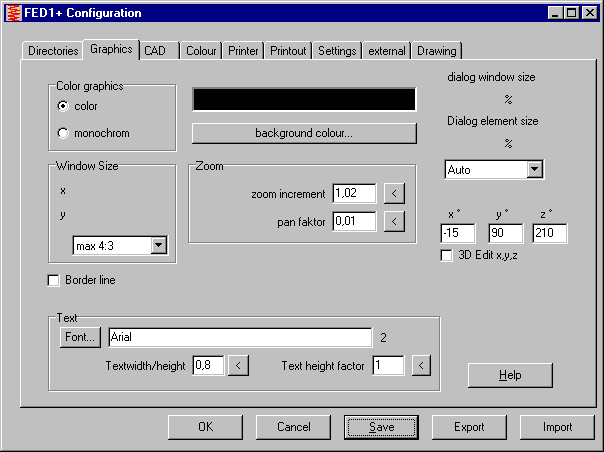Click the x° angle input field

[459, 233]
